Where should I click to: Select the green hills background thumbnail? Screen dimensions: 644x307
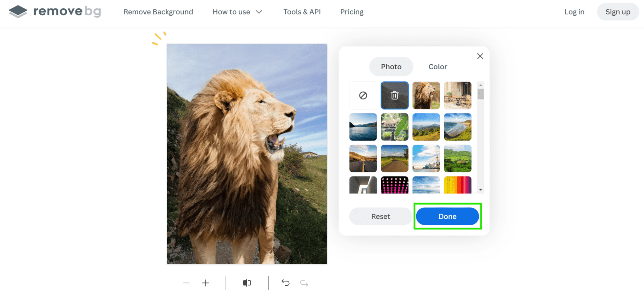pyautogui.click(x=457, y=158)
